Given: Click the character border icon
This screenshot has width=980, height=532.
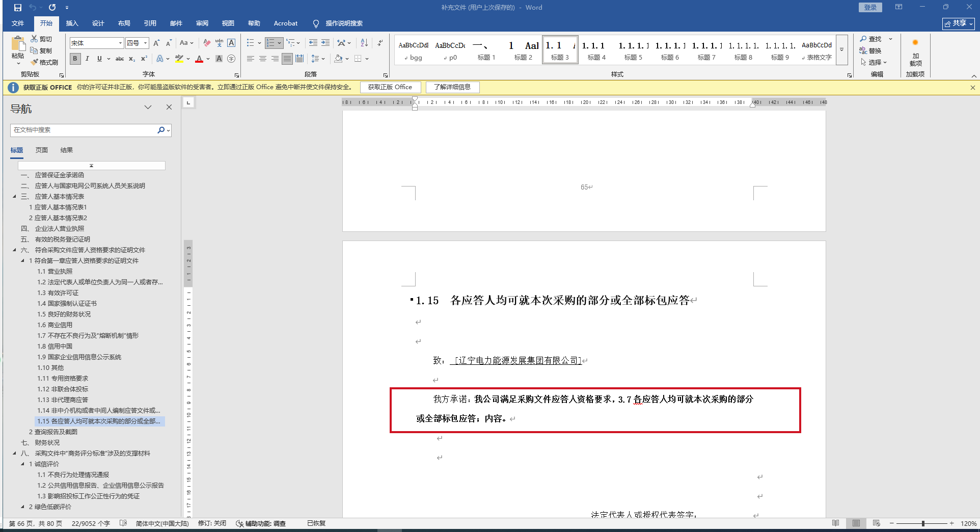Looking at the screenshot, I should coord(231,43).
